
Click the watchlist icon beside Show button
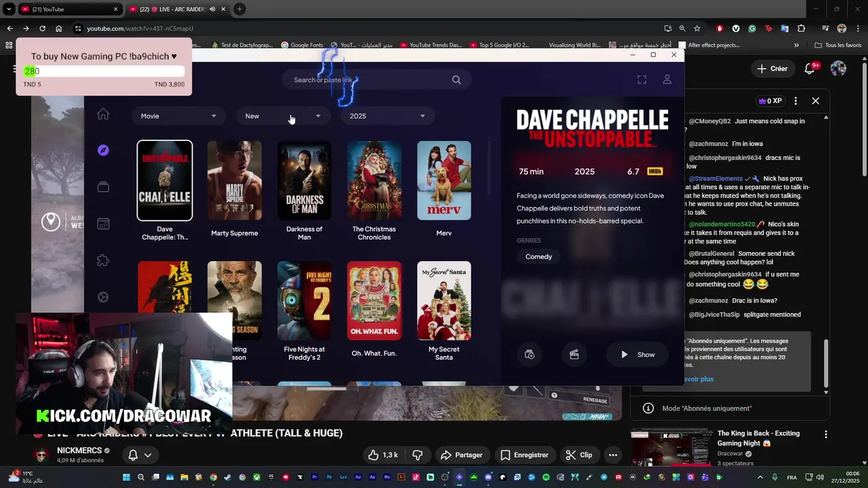pos(530,354)
